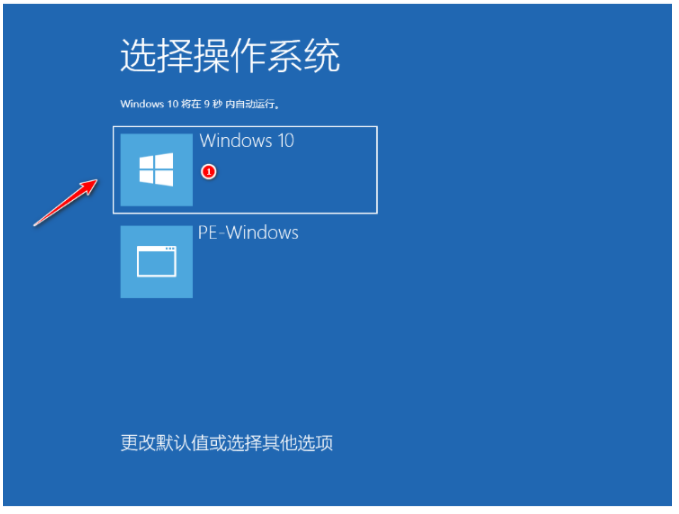The height and width of the screenshot is (514, 679).
Task: Click the PE-Windows window-shaped tile icon
Action: point(156,262)
